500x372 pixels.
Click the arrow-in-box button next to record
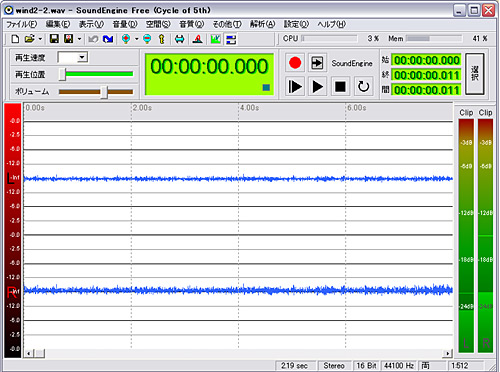[317, 63]
